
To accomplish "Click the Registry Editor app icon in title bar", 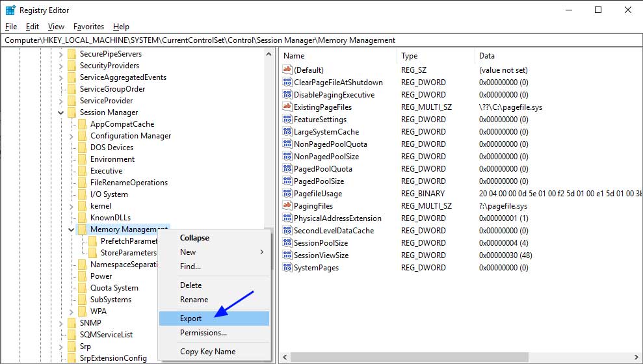I will (10, 10).
